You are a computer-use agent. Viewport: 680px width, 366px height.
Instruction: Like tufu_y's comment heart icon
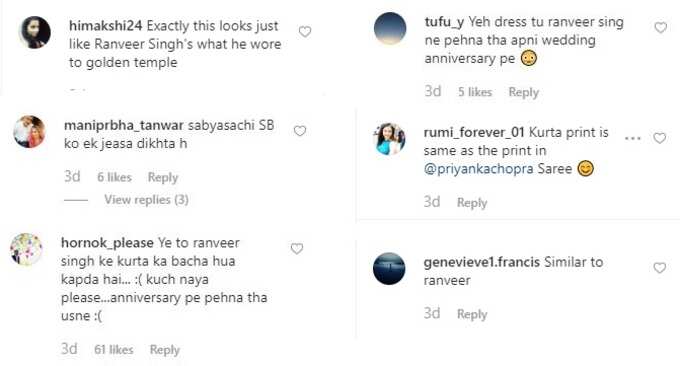point(660,28)
